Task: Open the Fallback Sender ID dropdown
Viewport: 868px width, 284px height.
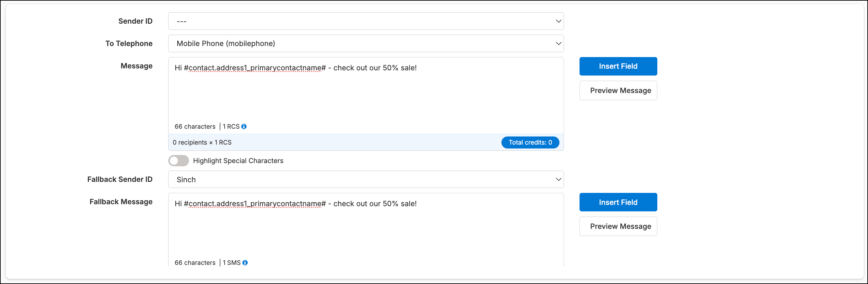Action: 366,180
